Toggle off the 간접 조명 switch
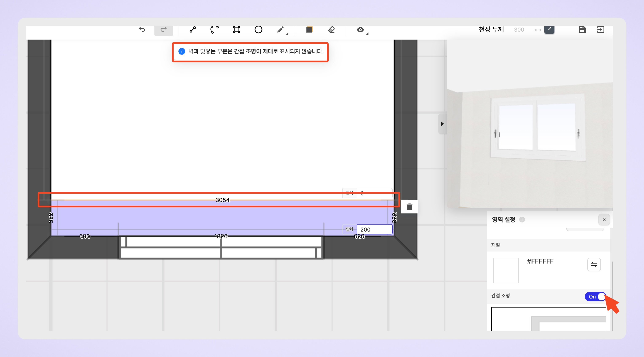 point(595,297)
